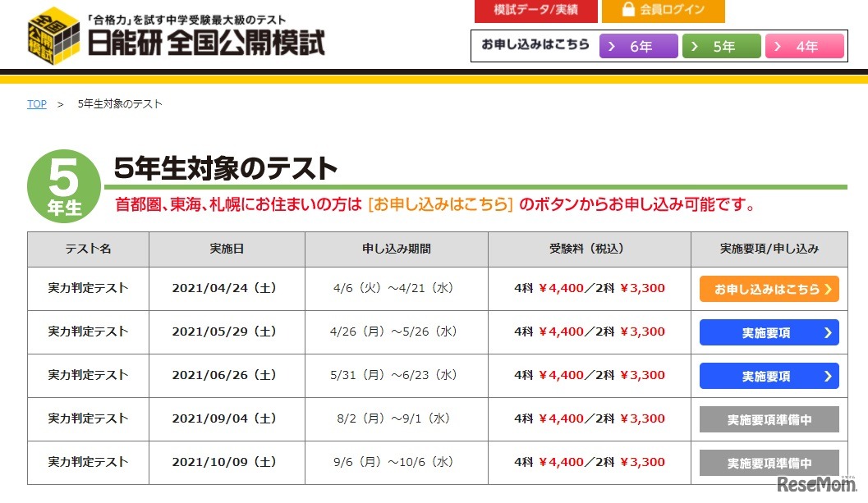This screenshot has width=868, height=503.
Task: Select the 5年生対象のテスト breadcrumb entry
Action: point(119,103)
